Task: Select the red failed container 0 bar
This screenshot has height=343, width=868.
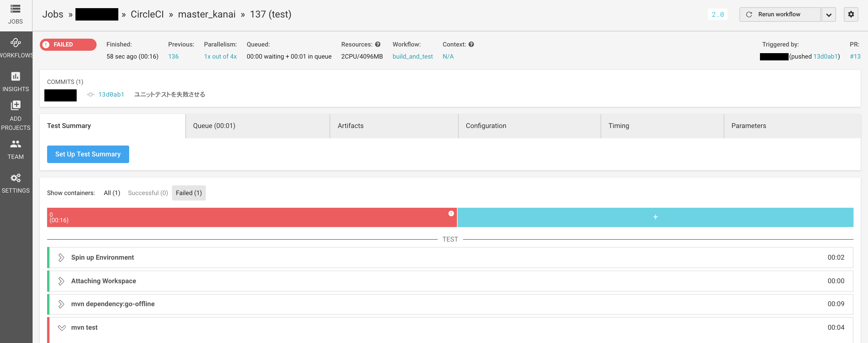Action: click(x=251, y=217)
